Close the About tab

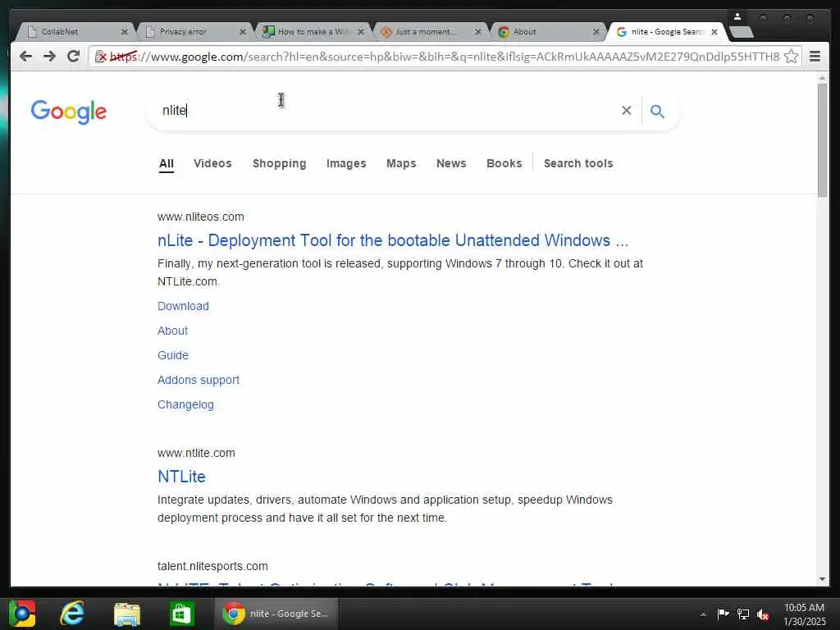tap(596, 32)
